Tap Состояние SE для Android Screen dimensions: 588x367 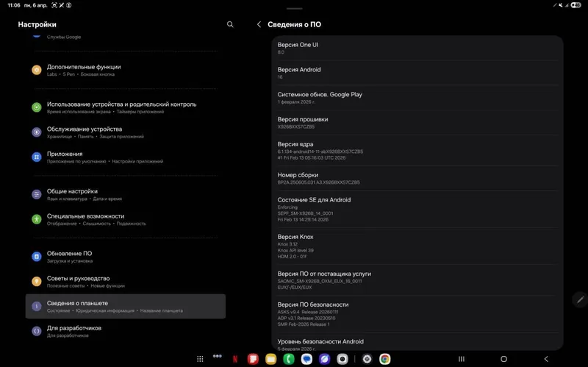click(417, 209)
